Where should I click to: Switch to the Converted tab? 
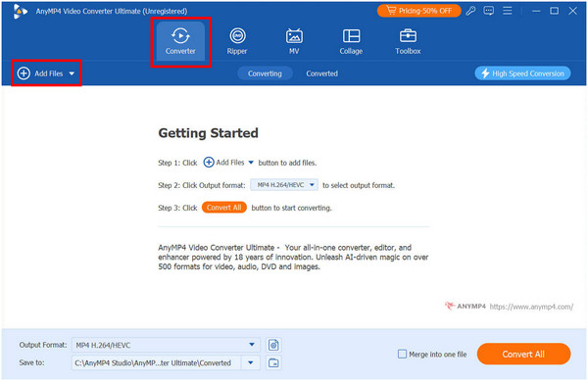(321, 73)
